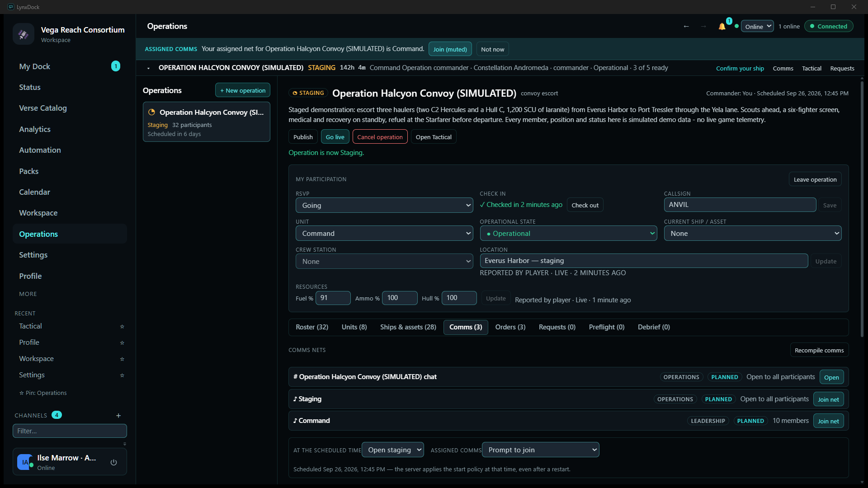
Task: Star the Settings recent item
Action: click(122, 375)
